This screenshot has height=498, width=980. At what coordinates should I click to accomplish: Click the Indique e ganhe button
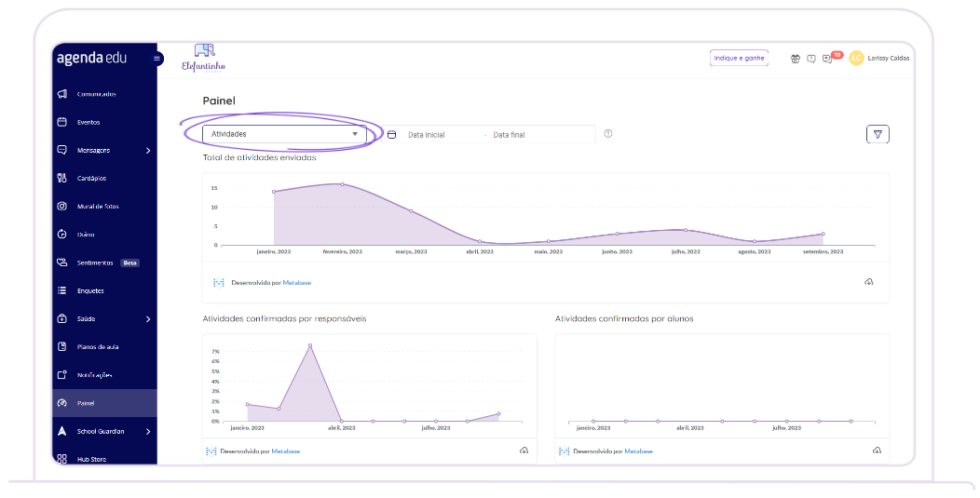739,58
